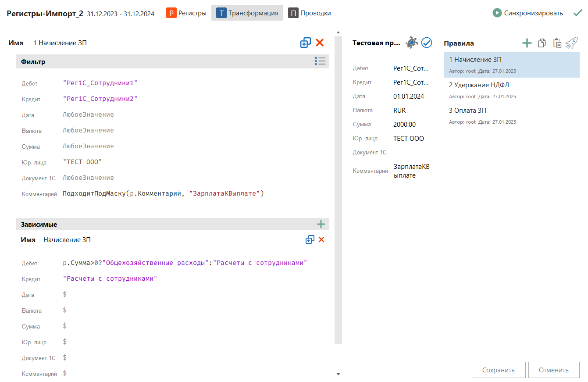Remove the dependent Начисление ЗП entry

pos(321,239)
